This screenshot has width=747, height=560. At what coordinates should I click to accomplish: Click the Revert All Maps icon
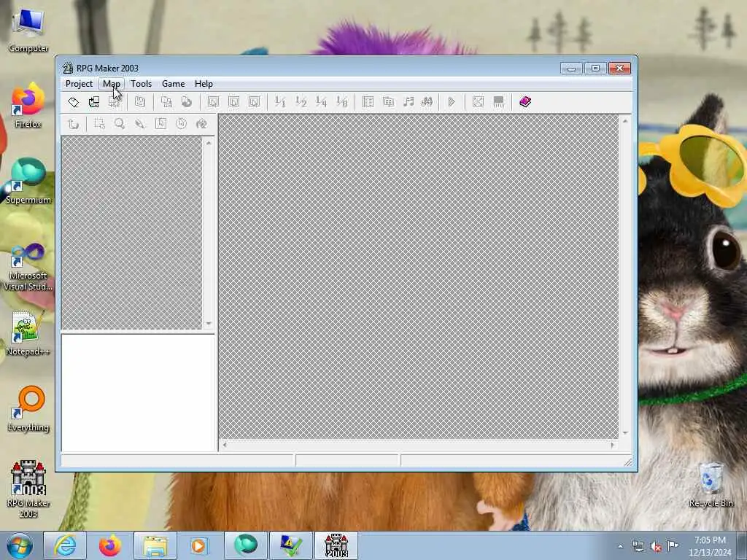(x=187, y=101)
